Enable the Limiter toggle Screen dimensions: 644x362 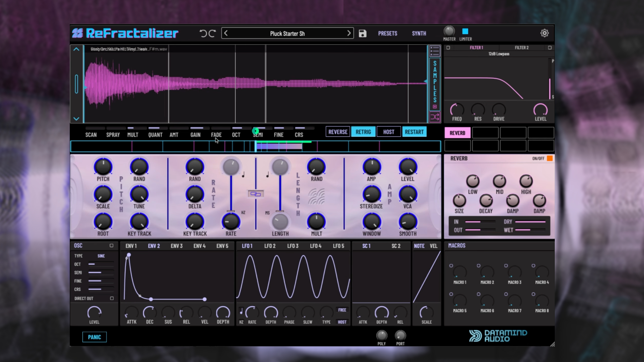465,31
